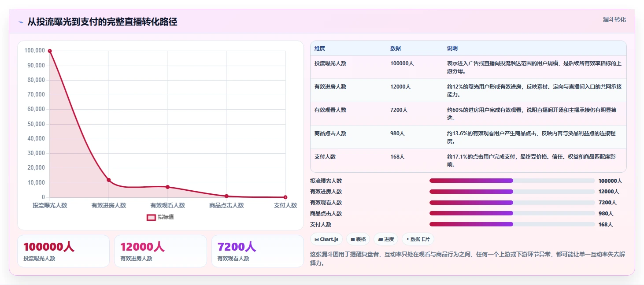Click the page title 从投流曝光到支付
Viewport: 644px width, 285px height.
102,22
